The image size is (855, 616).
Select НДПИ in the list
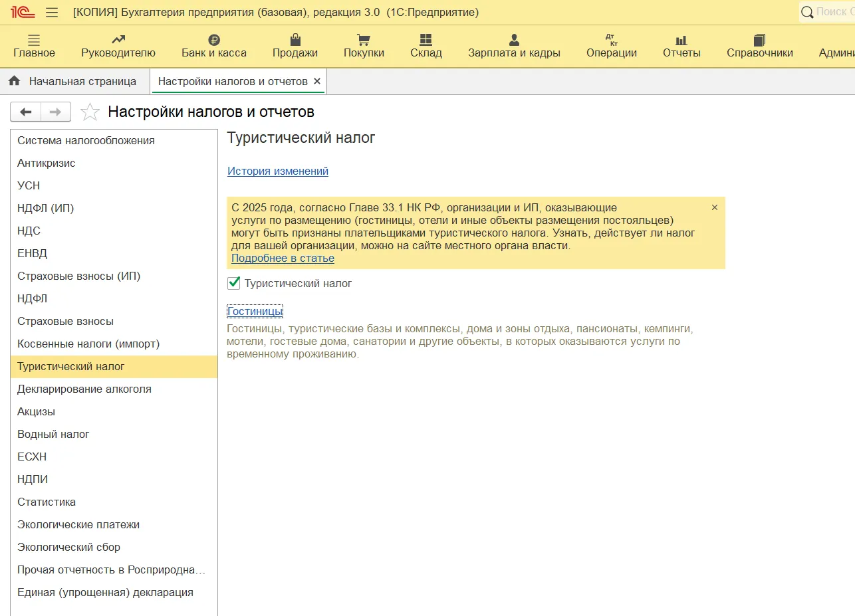tap(114, 479)
